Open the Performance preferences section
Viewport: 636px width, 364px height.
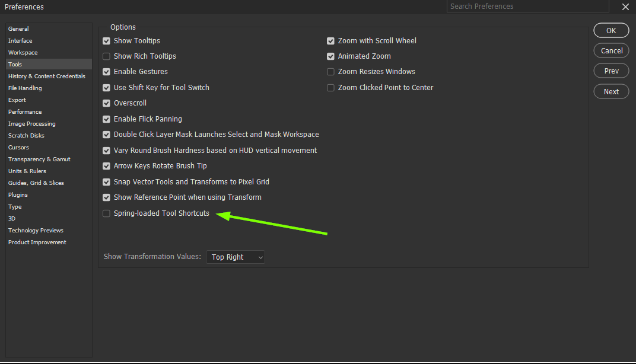[25, 111]
